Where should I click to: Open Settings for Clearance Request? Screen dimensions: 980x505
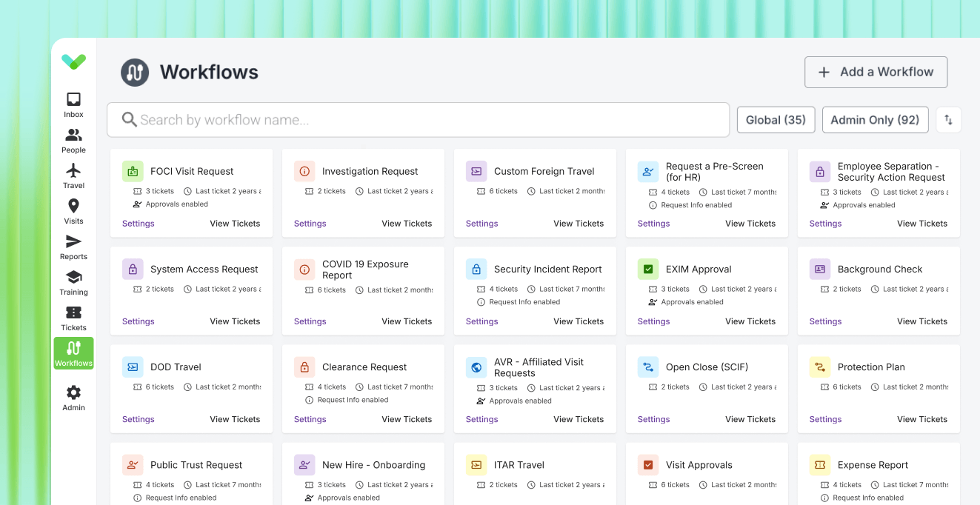(310, 419)
